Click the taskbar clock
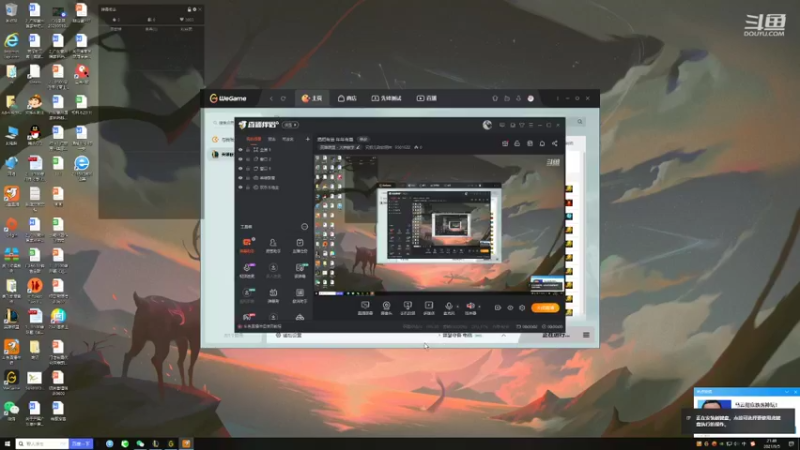Viewport: 800px width, 450px height. click(x=771, y=444)
